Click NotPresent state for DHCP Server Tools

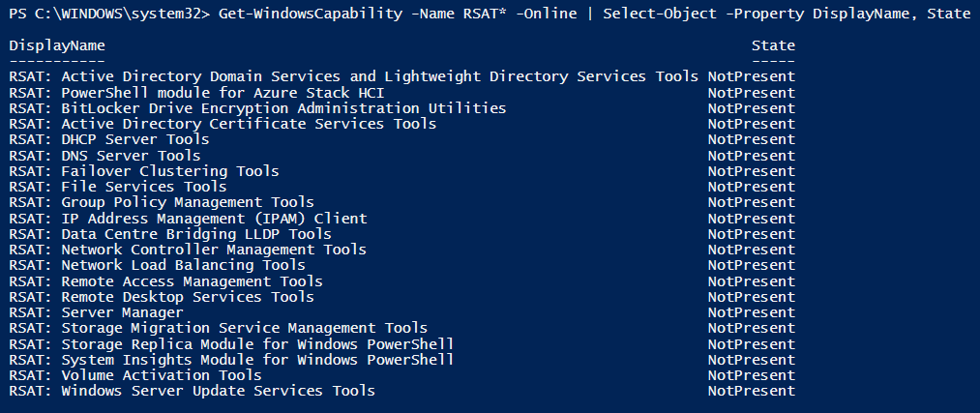click(x=752, y=140)
